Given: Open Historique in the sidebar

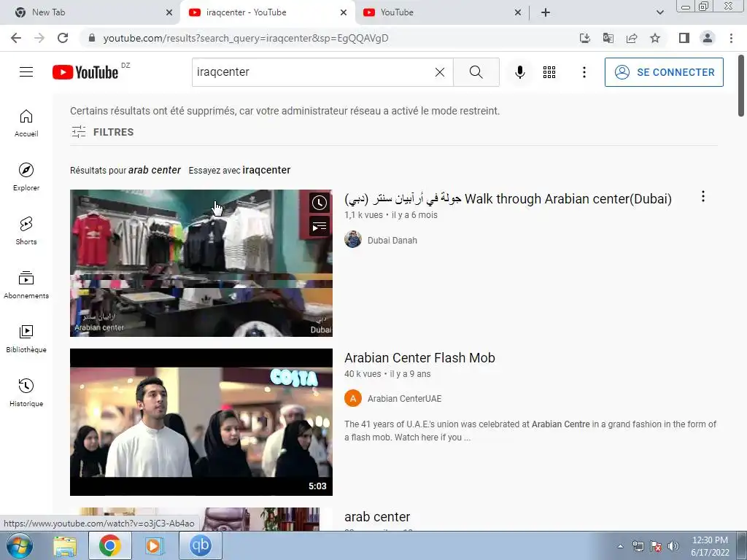Looking at the screenshot, I should pyautogui.click(x=26, y=392).
